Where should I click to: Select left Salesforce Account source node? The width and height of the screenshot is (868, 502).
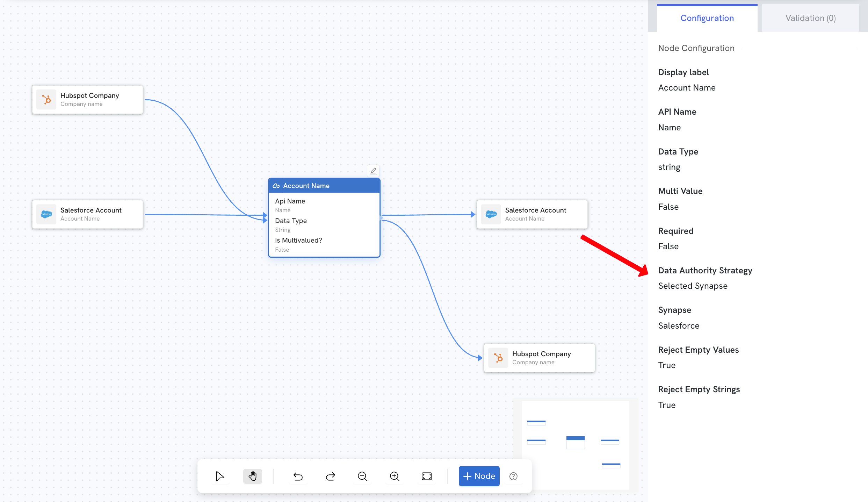pos(88,214)
